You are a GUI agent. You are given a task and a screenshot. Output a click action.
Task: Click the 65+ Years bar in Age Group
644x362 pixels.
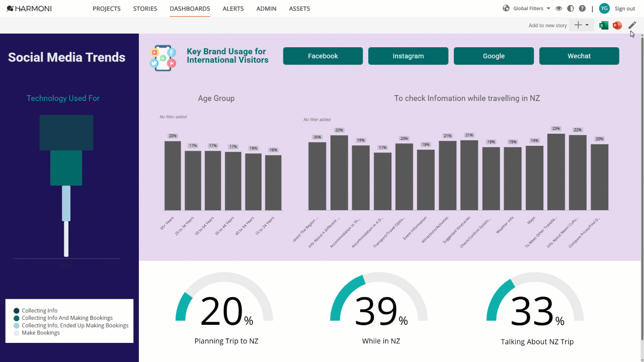[x=173, y=175]
